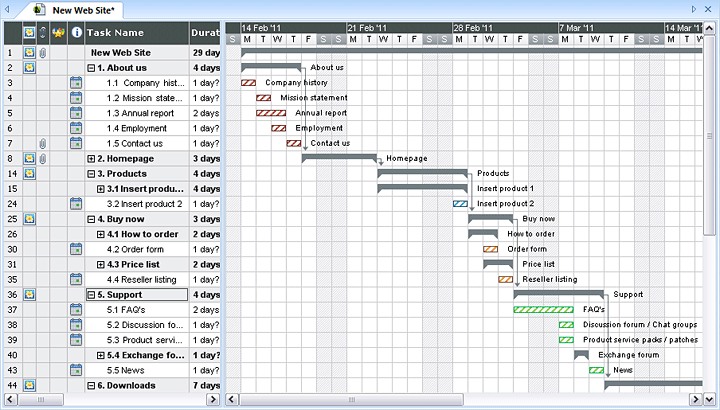
Task: Click the document icon on the New Web Site tab
Action: [x=39, y=9]
